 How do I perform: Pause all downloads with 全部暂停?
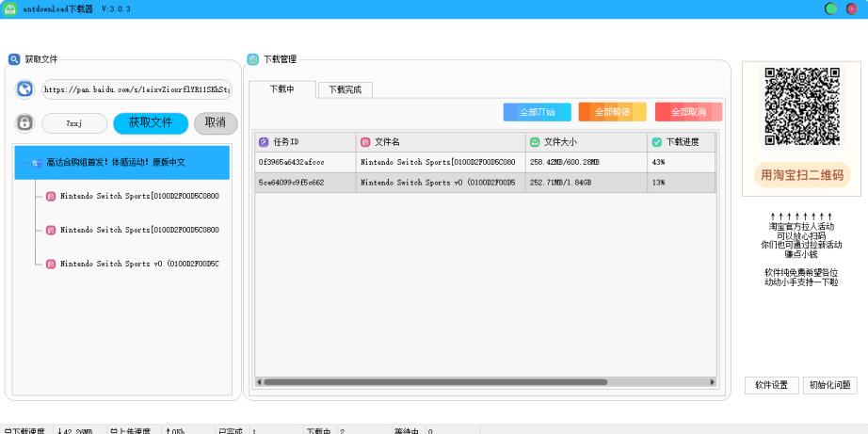612,112
